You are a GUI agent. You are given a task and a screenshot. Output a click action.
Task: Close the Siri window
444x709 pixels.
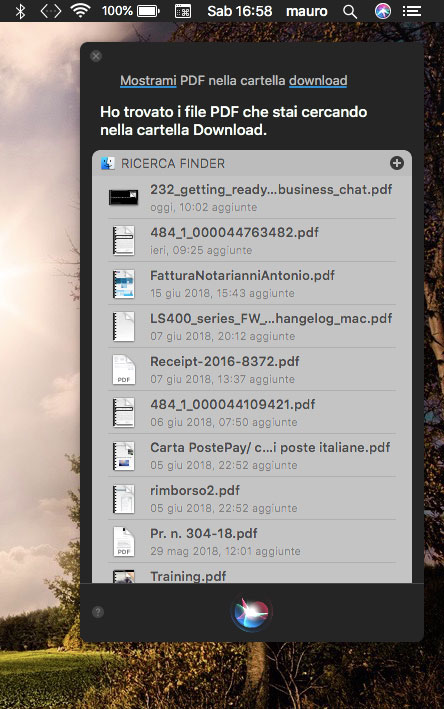[96, 56]
